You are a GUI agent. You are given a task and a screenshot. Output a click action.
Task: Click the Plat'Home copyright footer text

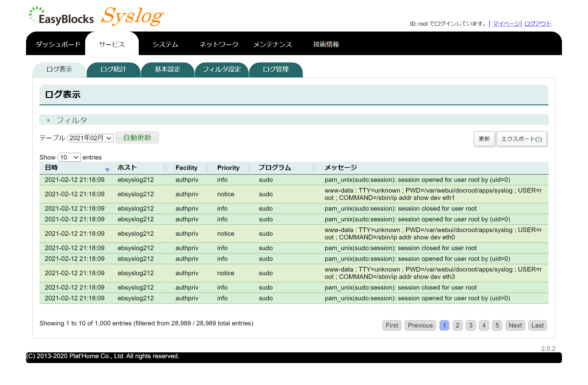[x=103, y=356]
